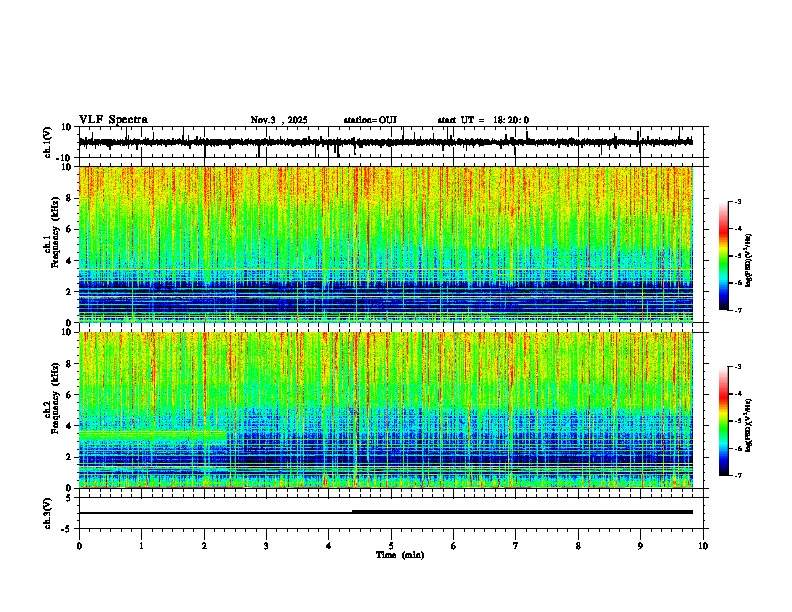
Task: Click the ch.1 waveform trace panel
Action: tap(391, 142)
